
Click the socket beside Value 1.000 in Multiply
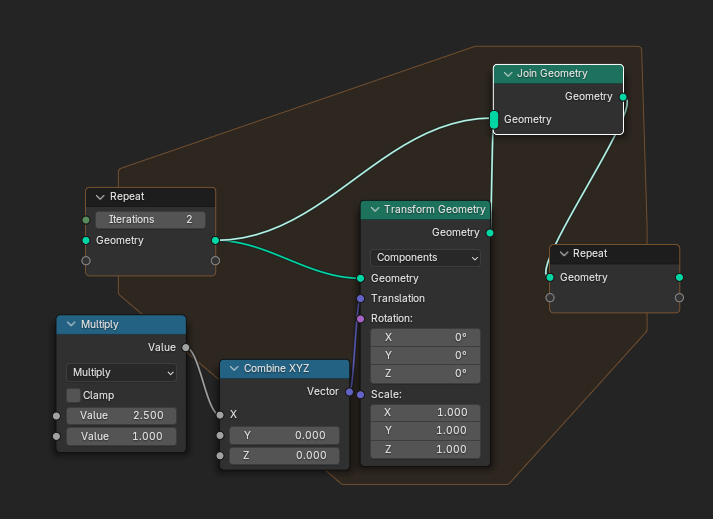tap(56, 436)
